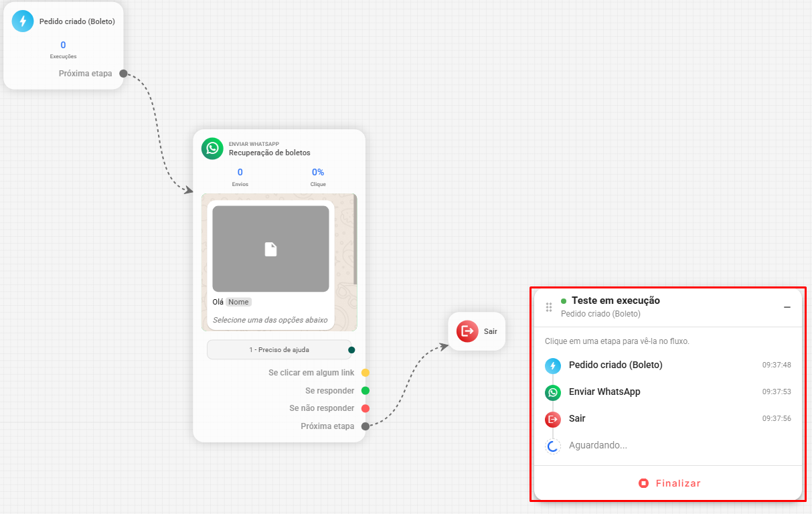Click the Próxima etapa connector on the Pedido criado node

click(123, 74)
